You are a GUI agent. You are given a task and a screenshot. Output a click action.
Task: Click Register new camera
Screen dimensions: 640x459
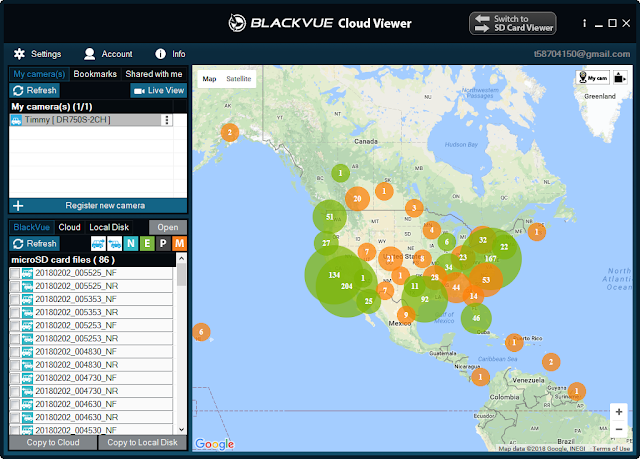coord(105,206)
